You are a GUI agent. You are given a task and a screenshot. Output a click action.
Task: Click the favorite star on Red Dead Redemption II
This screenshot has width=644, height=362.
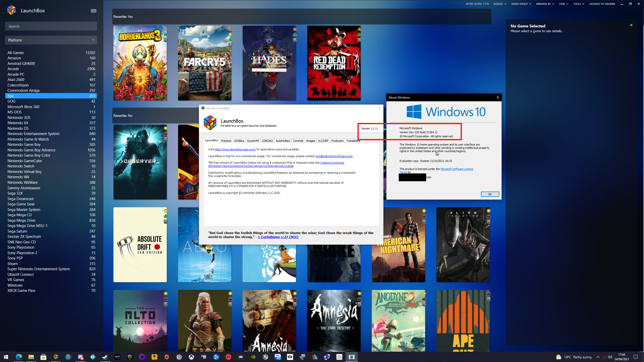pos(359,29)
